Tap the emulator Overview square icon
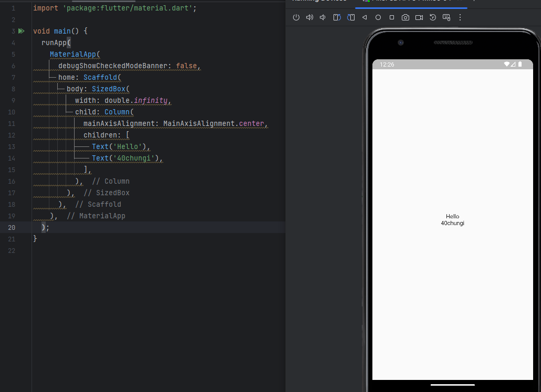The height and width of the screenshot is (392, 541). 392,17
